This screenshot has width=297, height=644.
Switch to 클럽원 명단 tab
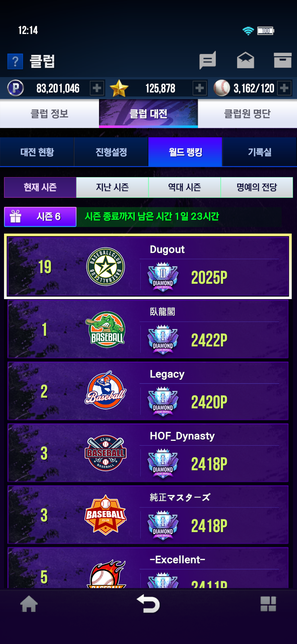tap(247, 114)
